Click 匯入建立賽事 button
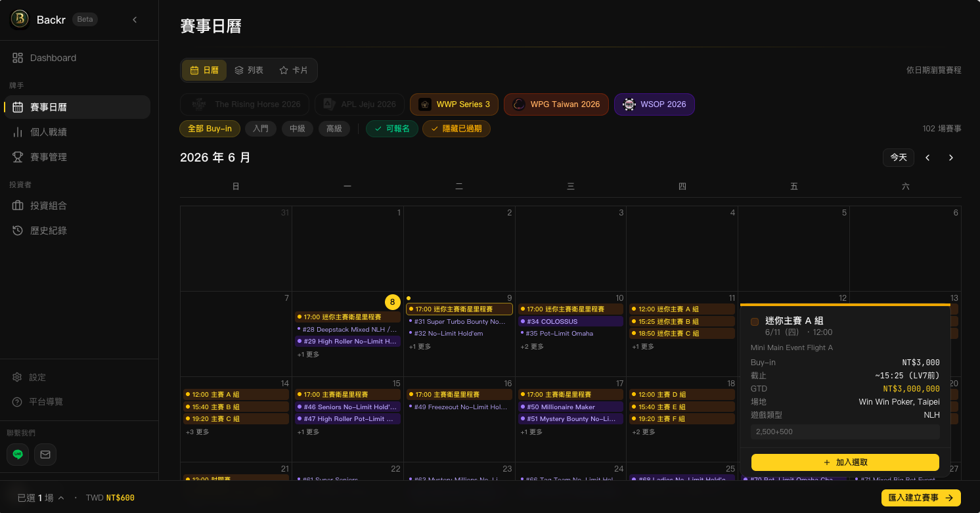Viewport: 980px width, 513px height. tap(921, 498)
